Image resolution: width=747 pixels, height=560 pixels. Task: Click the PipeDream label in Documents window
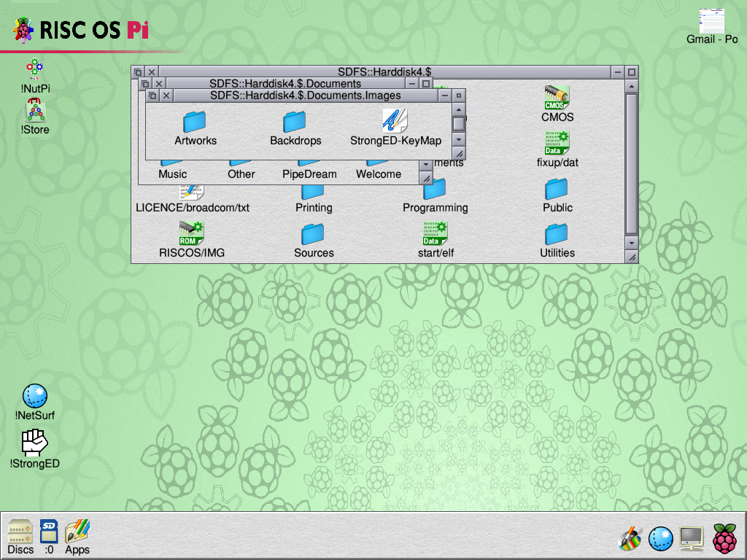point(309,174)
